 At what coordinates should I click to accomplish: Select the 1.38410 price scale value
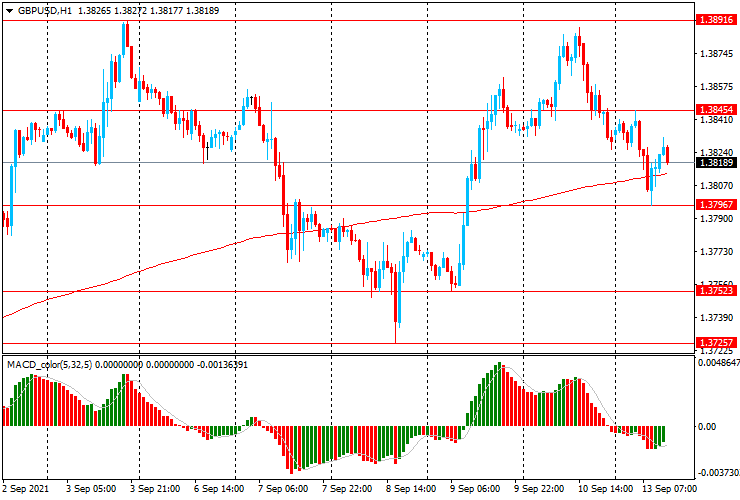(716, 120)
